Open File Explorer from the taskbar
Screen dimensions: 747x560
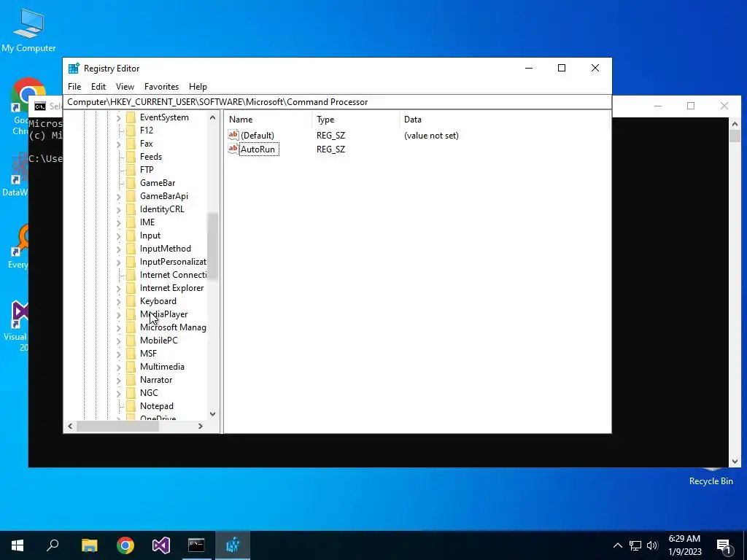[x=89, y=545]
